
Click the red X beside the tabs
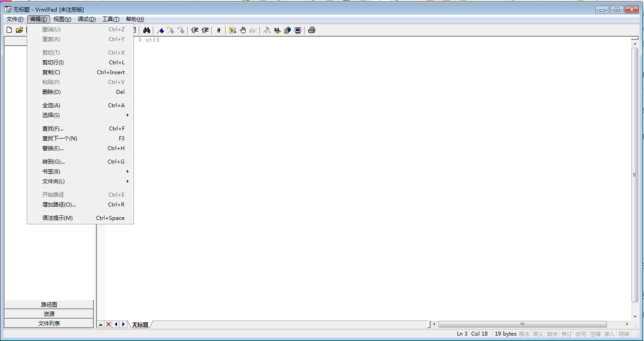(x=109, y=324)
